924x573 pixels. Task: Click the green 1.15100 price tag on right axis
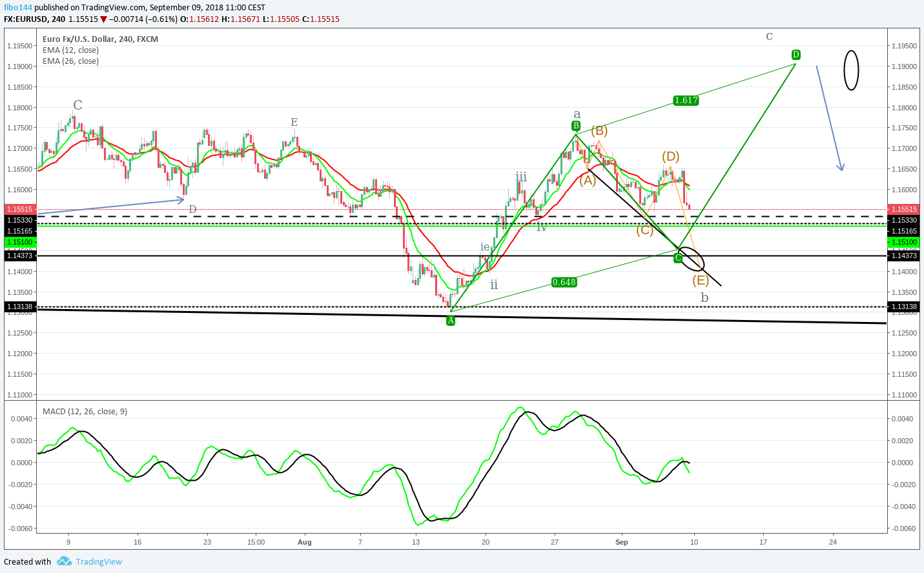click(x=904, y=242)
